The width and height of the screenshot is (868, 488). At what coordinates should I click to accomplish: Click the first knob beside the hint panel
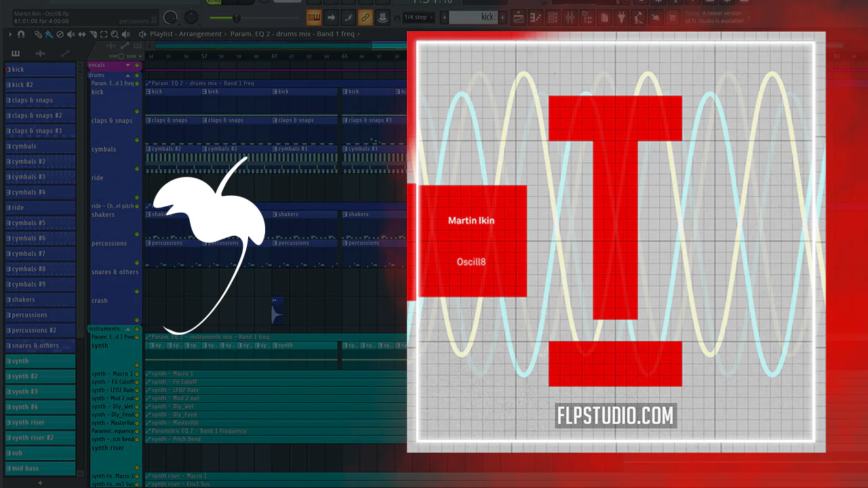click(x=170, y=18)
